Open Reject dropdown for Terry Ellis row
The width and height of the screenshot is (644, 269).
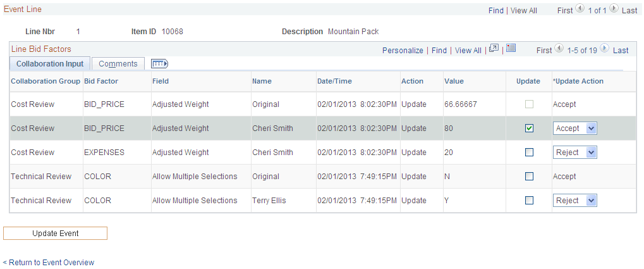coord(574,200)
